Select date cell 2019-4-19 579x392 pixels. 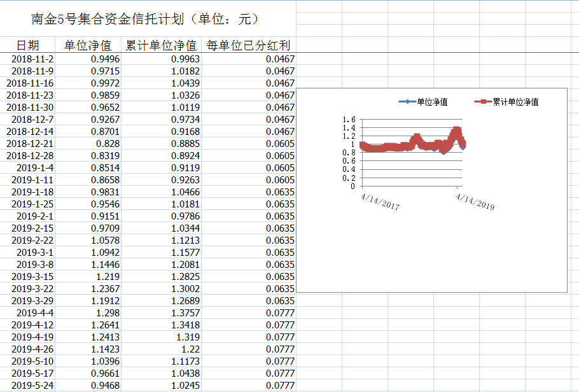tap(28, 337)
